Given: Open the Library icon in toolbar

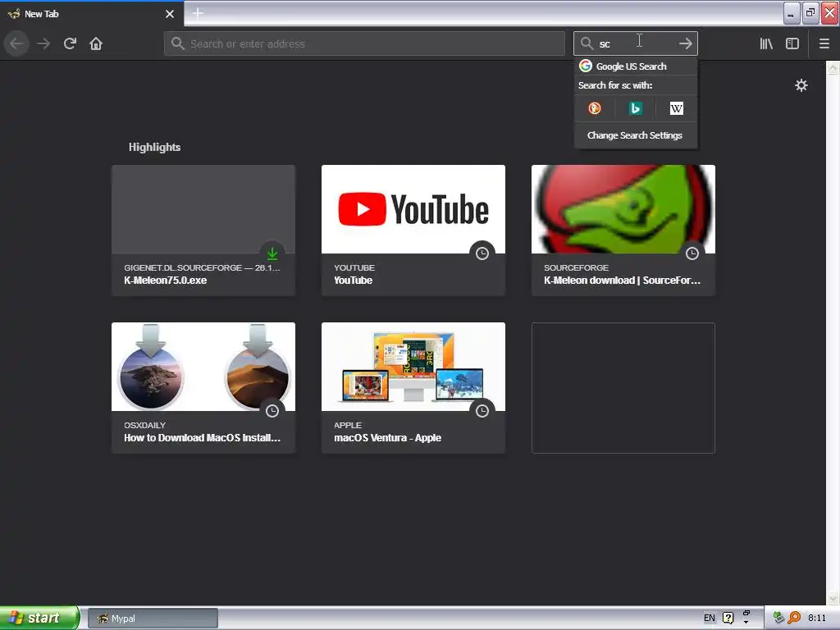Looking at the screenshot, I should [766, 43].
